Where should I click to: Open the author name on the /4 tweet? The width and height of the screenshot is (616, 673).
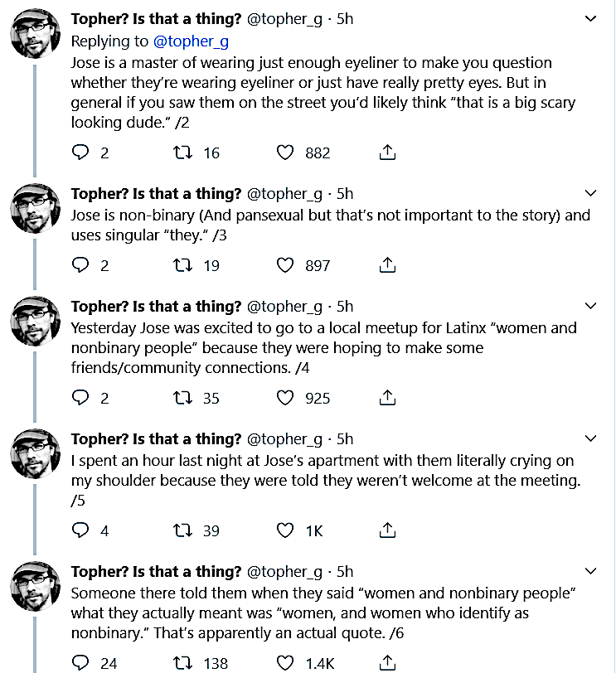(156, 307)
